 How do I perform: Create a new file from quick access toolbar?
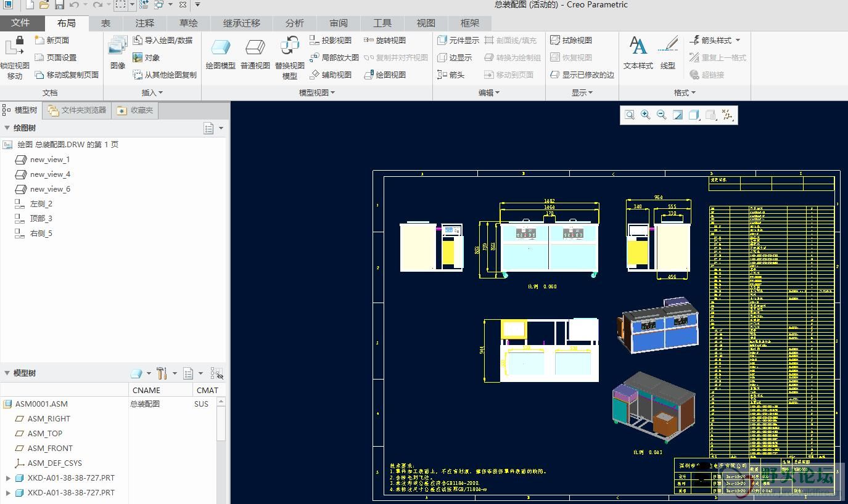(29, 5)
